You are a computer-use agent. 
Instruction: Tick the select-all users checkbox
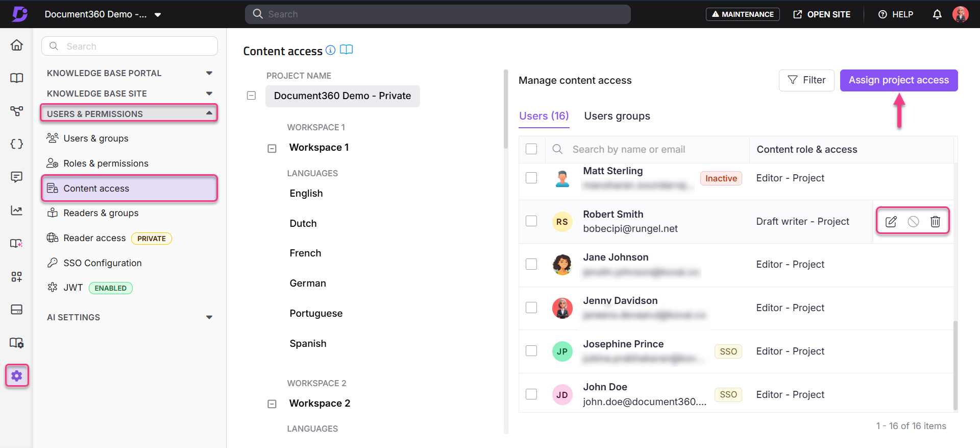click(531, 149)
